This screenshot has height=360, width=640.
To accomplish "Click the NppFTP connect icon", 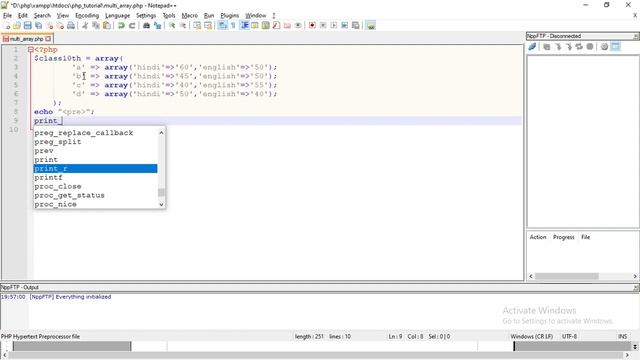I will click(x=532, y=47).
